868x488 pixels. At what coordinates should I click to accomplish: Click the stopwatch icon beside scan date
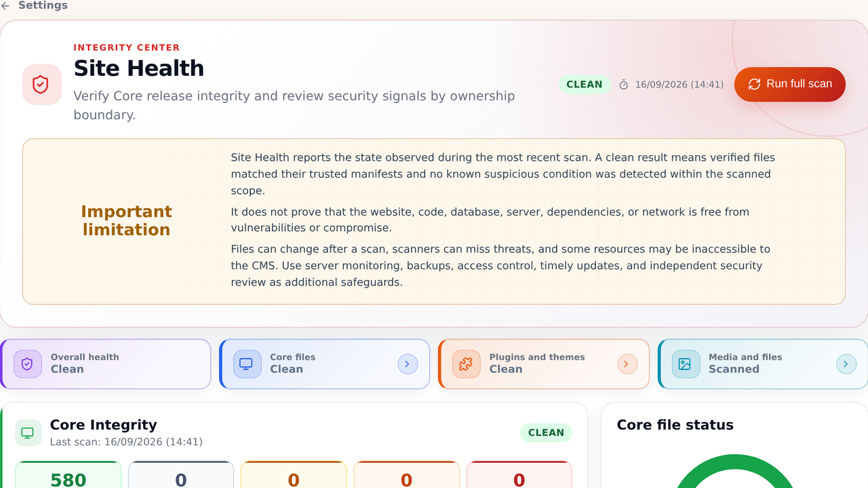coord(624,85)
